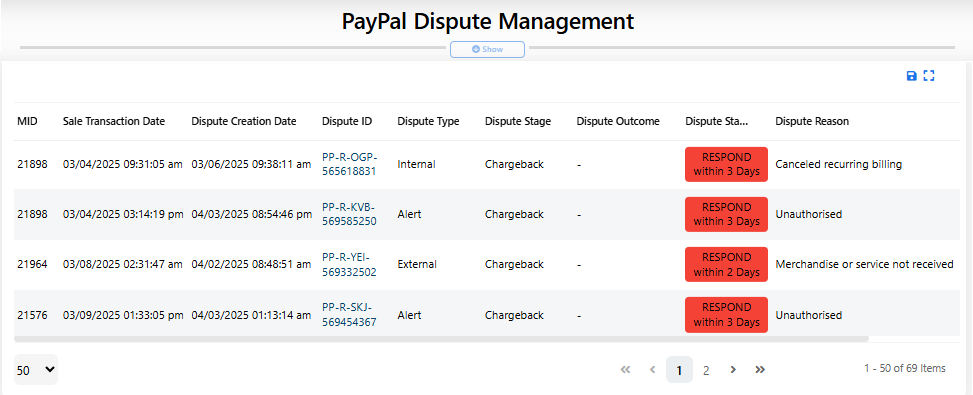Open dispute PP-R-OGP-565618831
973x395 pixels.
tap(349, 164)
